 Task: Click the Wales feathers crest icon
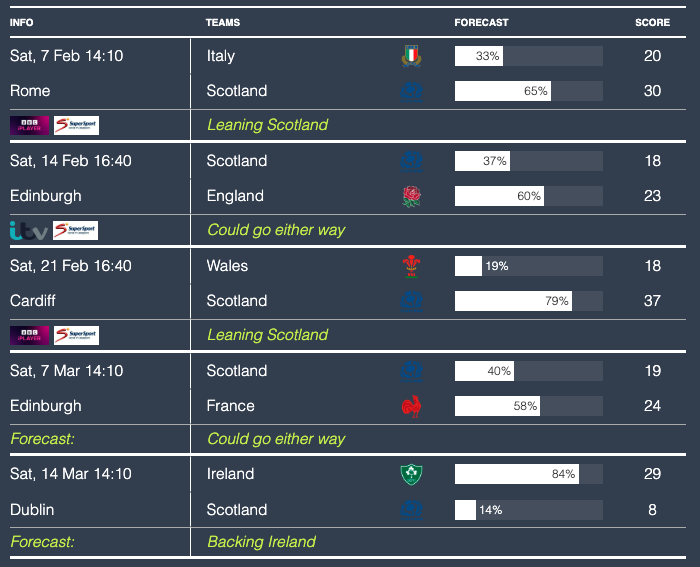point(411,266)
